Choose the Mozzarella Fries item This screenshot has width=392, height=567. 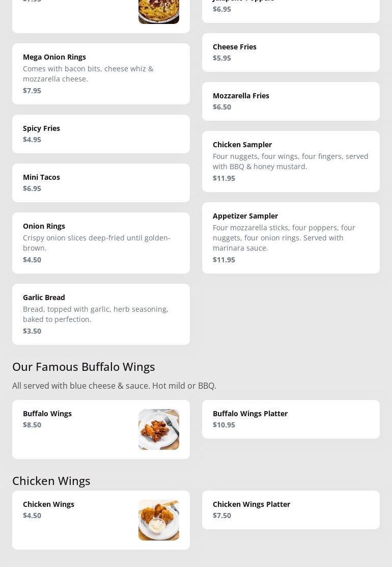click(291, 101)
